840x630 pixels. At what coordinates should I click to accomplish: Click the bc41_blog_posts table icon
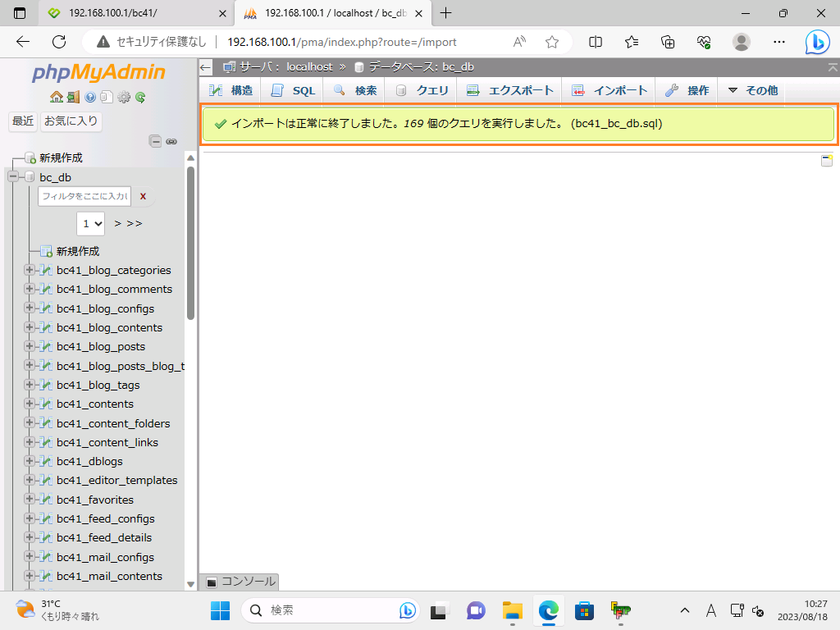(x=46, y=346)
